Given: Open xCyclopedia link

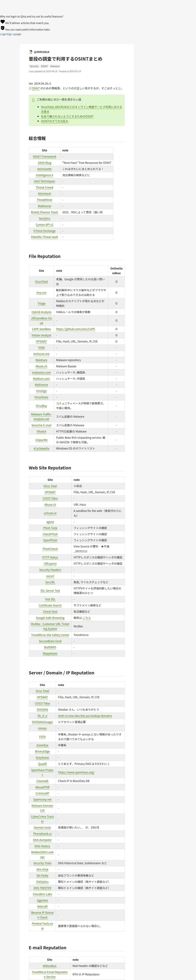Looking at the screenshot, I should click(41, 449).
